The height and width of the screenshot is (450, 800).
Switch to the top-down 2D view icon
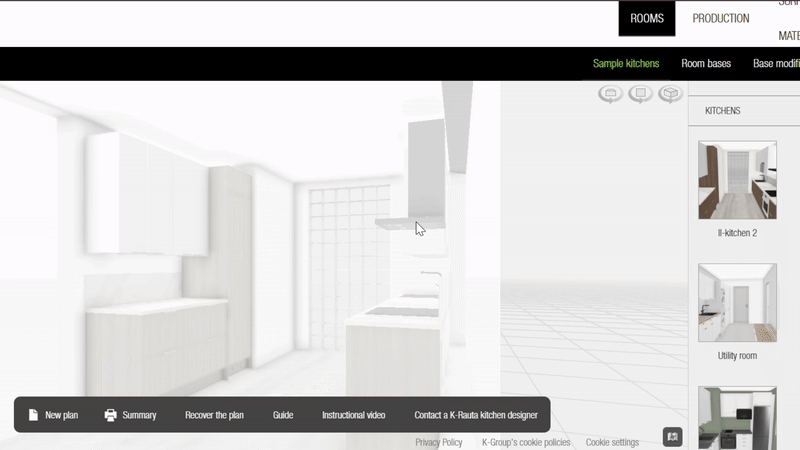point(640,94)
